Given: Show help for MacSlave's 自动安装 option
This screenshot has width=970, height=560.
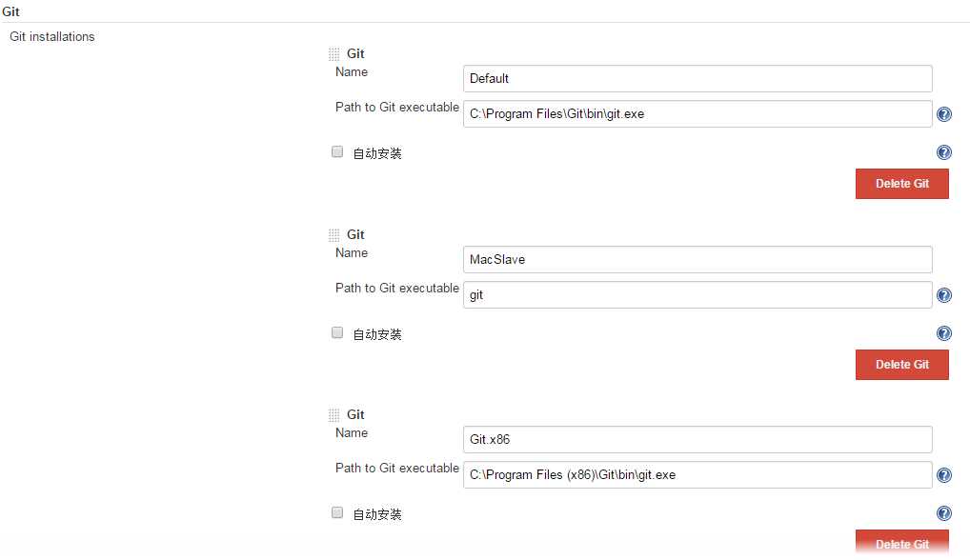Looking at the screenshot, I should coord(944,333).
